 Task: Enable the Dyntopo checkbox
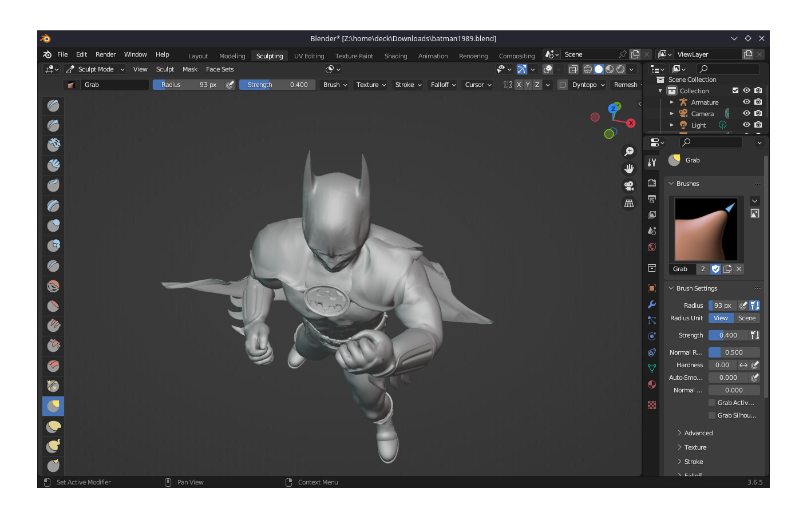(x=563, y=85)
